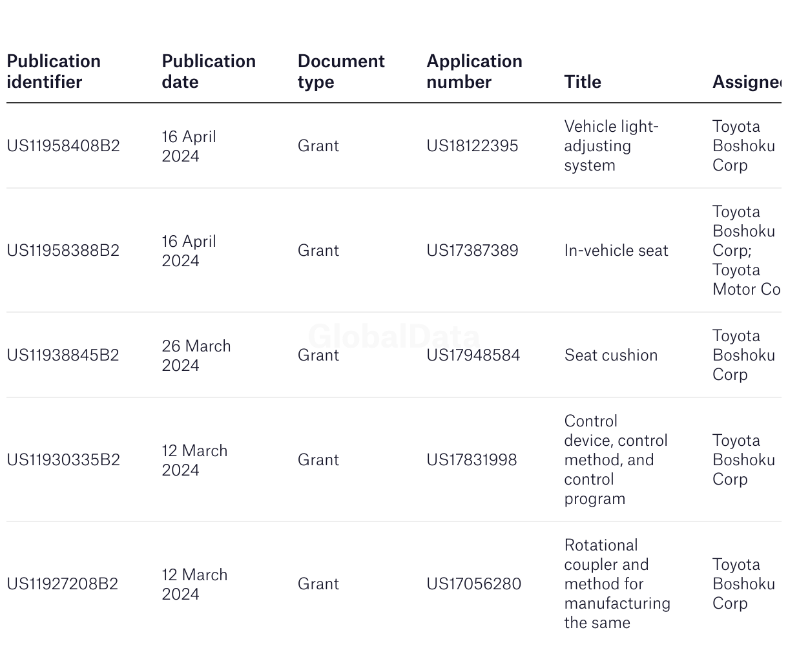Select application number US17056280
The width and height of the screenshot is (788, 672).
473,583
